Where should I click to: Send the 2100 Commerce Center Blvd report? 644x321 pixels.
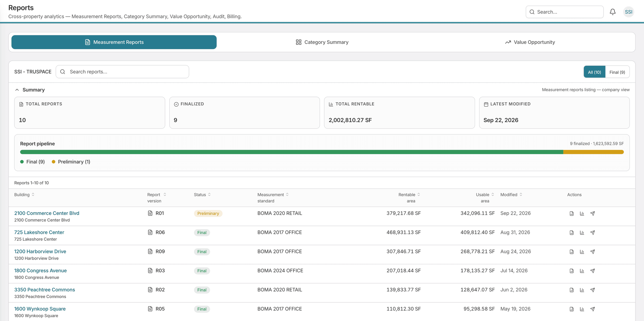[x=592, y=213]
